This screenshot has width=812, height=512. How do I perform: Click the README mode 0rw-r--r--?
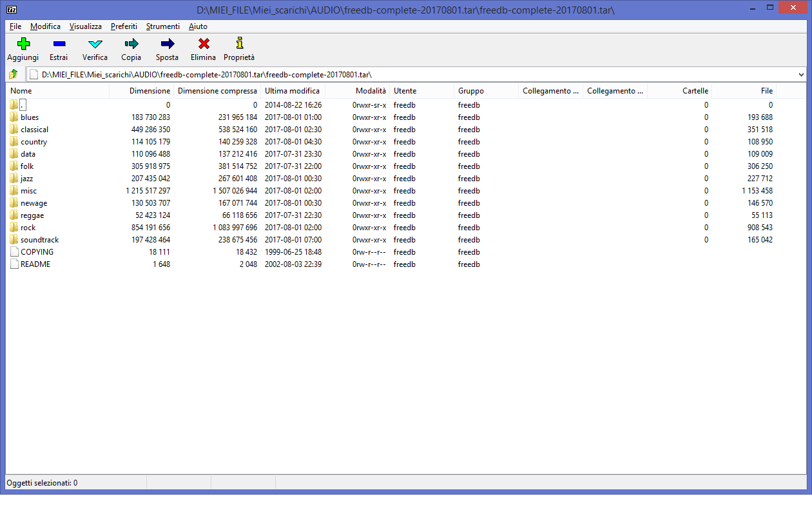369,264
